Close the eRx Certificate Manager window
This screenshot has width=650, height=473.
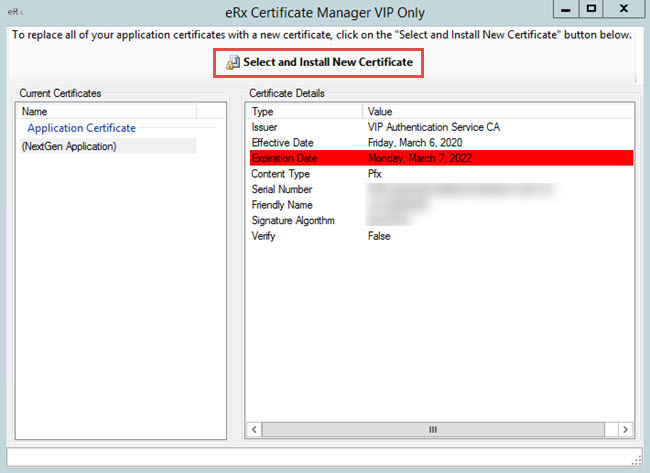point(624,9)
